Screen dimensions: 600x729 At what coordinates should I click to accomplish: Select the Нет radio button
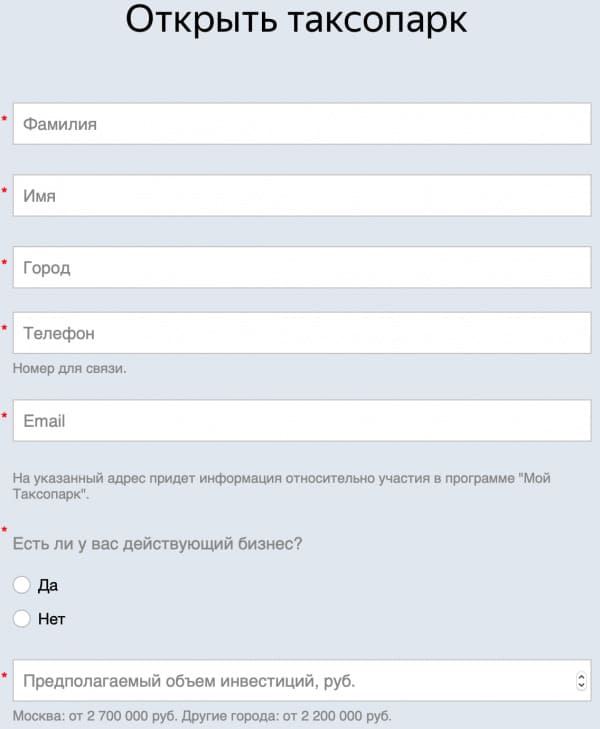point(21,618)
